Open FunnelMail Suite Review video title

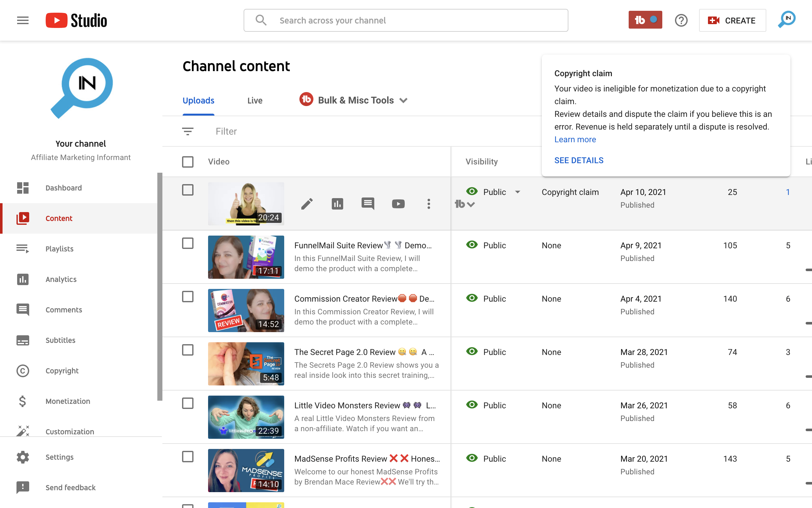click(x=363, y=245)
